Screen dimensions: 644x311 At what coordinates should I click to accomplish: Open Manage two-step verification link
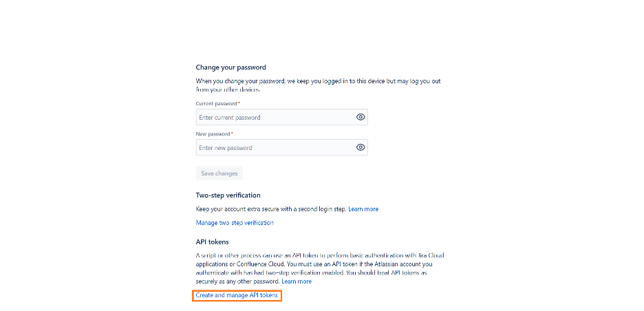click(x=235, y=223)
